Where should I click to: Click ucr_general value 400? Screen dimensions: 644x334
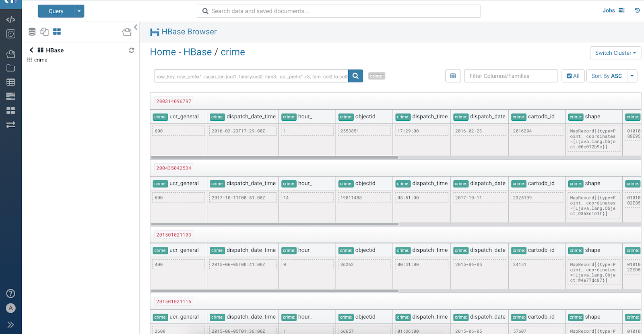tap(178, 265)
